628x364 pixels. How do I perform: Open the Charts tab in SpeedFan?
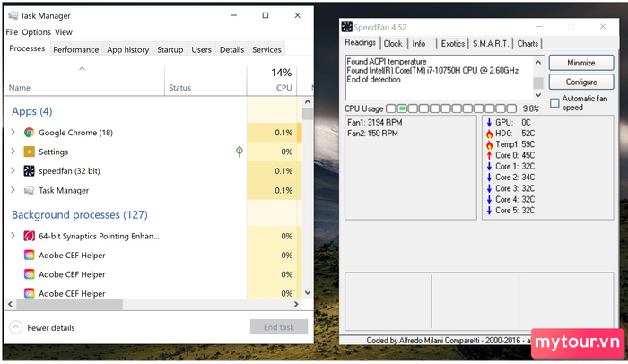tap(528, 44)
